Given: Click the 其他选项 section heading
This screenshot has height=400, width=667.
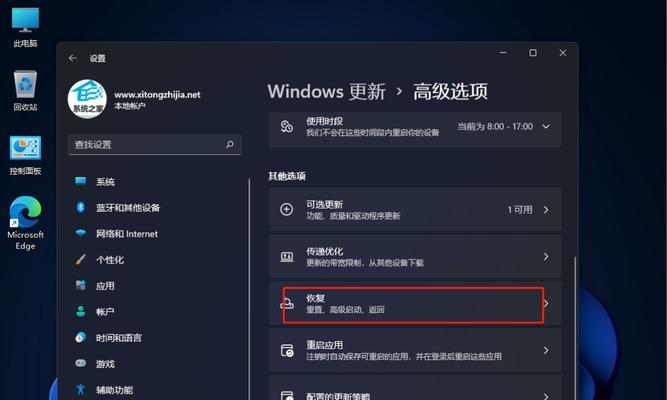Looking at the screenshot, I should pos(287,176).
